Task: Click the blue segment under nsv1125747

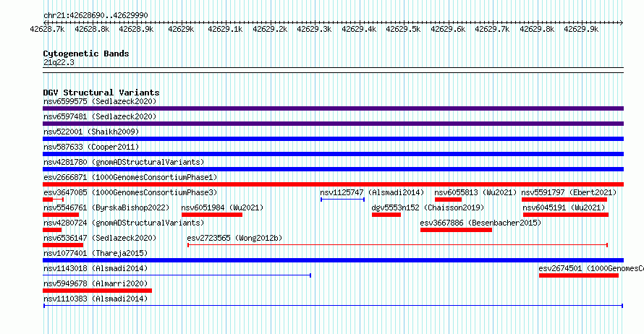Action: click(x=342, y=200)
